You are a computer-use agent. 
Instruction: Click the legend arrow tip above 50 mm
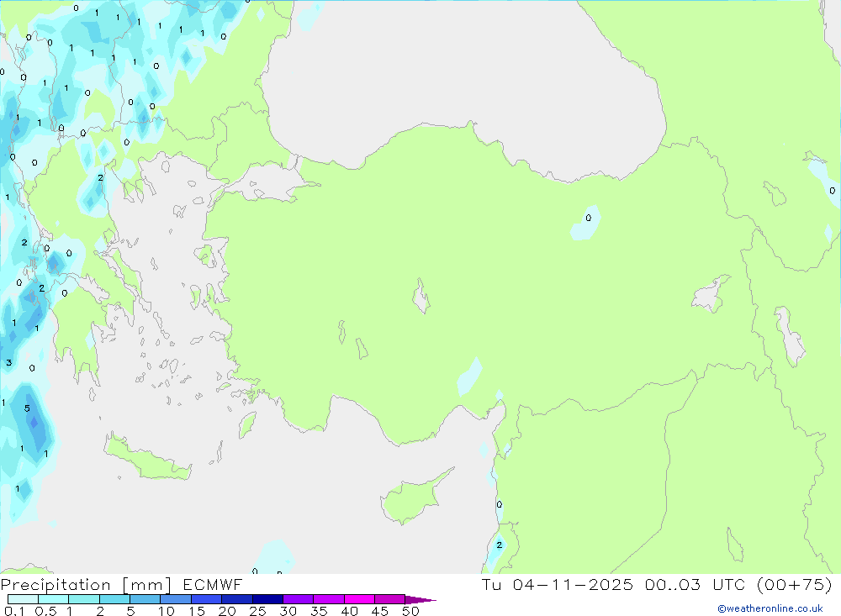point(420,600)
